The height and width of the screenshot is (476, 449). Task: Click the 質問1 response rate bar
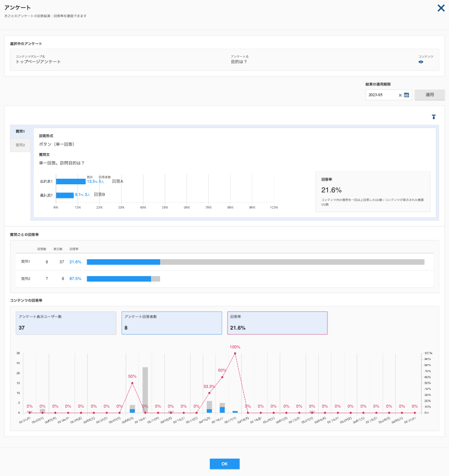click(x=255, y=262)
